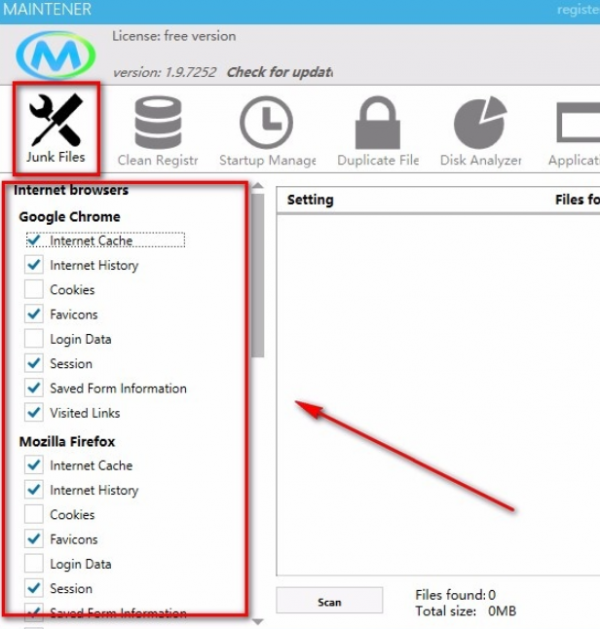Click the options list scroll up arrow
The height and width of the screenshot is (629, 600).
[258, 186]
